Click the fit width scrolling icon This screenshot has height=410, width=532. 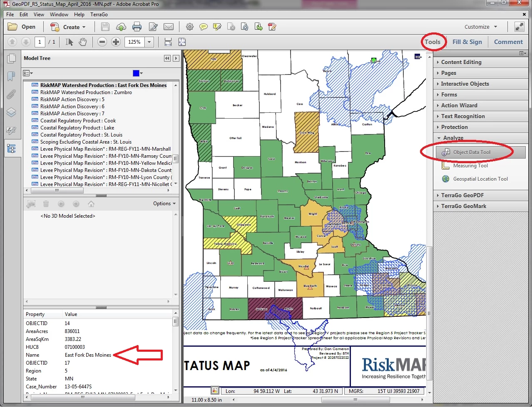[x=168, y=42]
